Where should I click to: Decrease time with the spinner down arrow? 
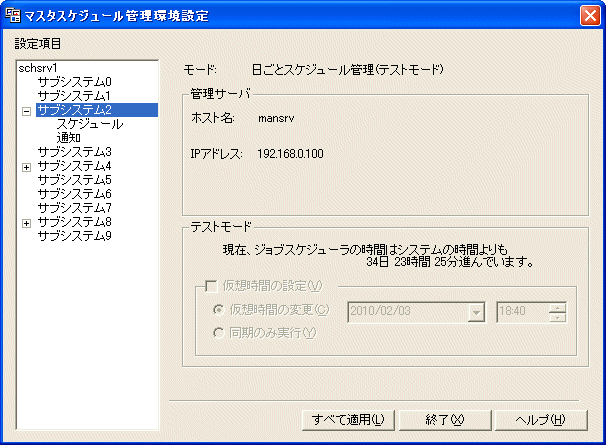click(x=557, y=317)
